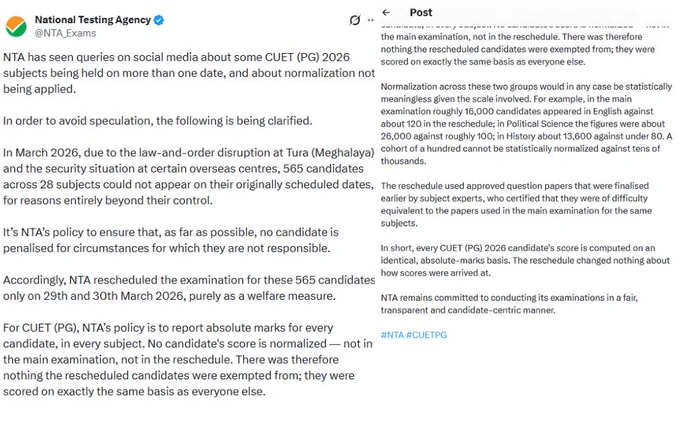The width and height of the screenshot is (680, 427).
Task: Click paragraph starting 'Normalization across these two groups'
Action: pyautogui.click(x=526, y=124)
